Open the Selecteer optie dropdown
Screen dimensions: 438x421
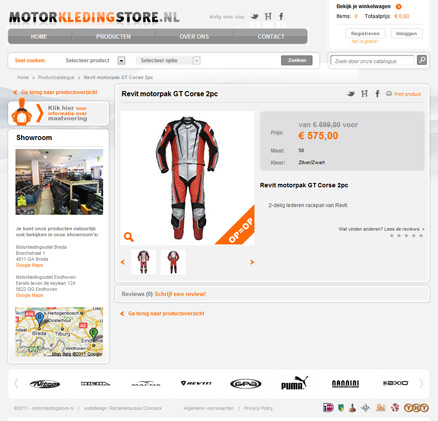[196, 61]
